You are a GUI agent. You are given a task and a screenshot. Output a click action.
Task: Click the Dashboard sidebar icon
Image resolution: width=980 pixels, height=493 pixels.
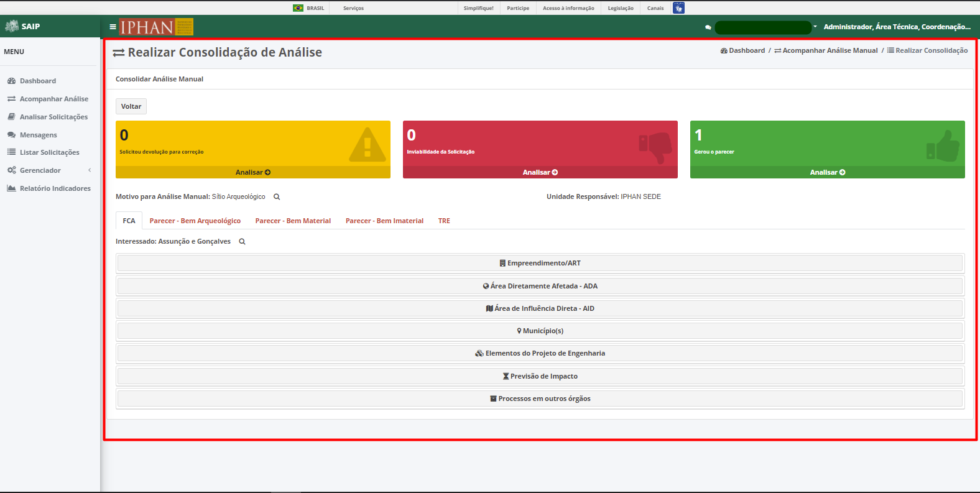click(11, 81)
